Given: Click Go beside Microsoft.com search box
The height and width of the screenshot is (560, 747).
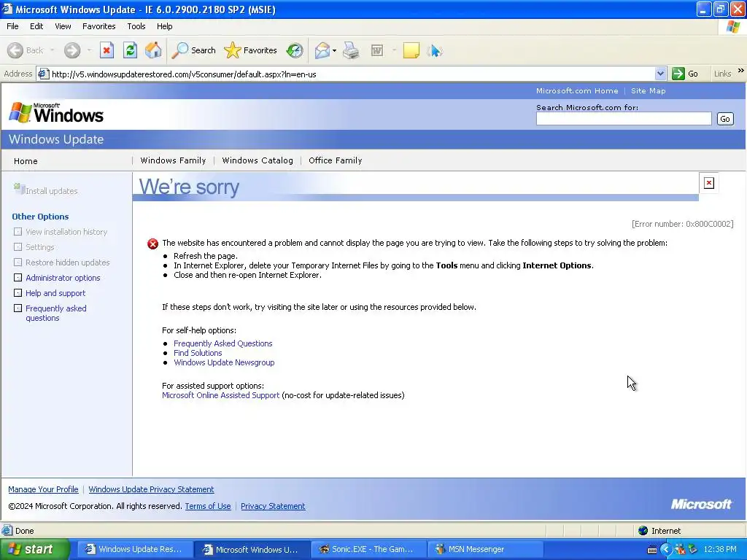Looking at the screenshot, I should (725, 119).
